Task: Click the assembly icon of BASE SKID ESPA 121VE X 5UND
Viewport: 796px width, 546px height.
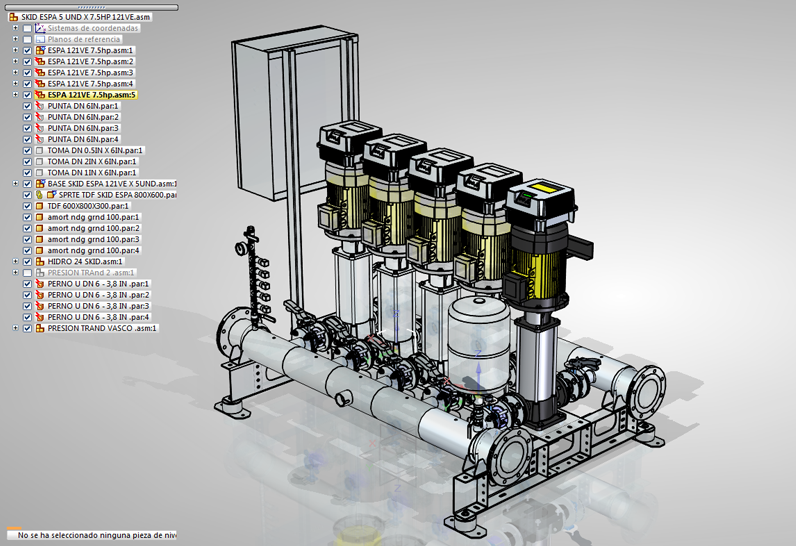Action: pyautogui.click(x=40, y=184)
